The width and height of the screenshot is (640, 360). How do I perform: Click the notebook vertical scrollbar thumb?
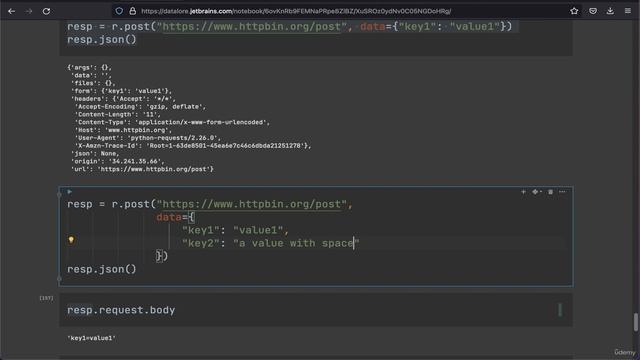(636, 322)
